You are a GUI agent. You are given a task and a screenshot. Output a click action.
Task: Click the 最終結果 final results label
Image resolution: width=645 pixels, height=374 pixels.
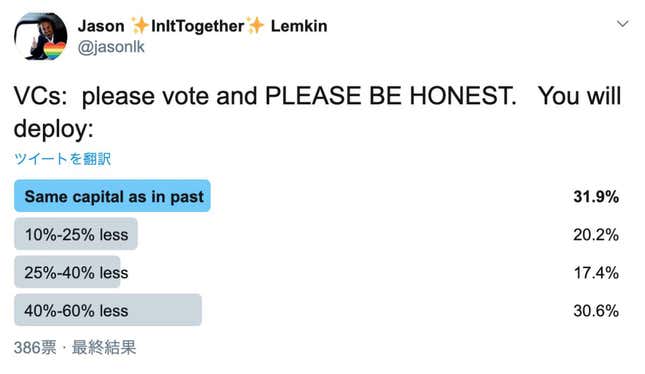tap(104, 348)
